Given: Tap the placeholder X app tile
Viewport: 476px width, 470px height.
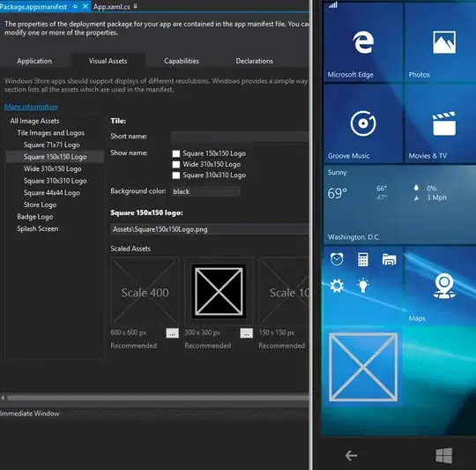Looking at the screenshot, I should [363, 367].
